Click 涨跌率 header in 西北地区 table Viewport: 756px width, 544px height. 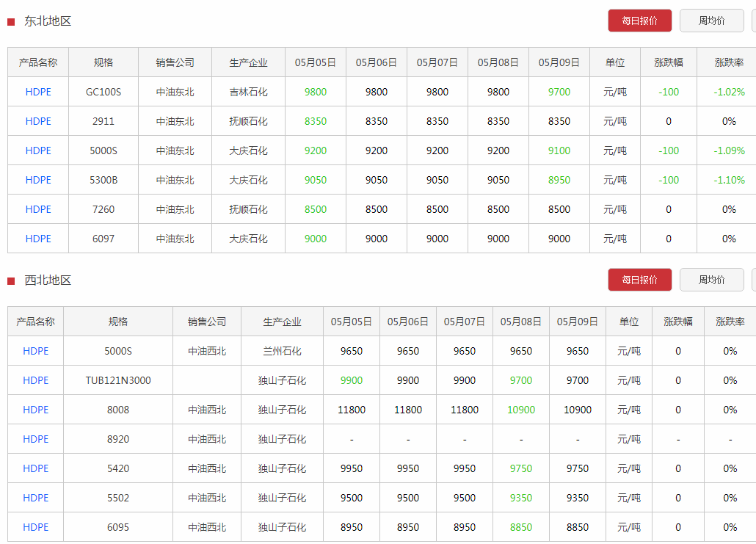click(730, 322)
